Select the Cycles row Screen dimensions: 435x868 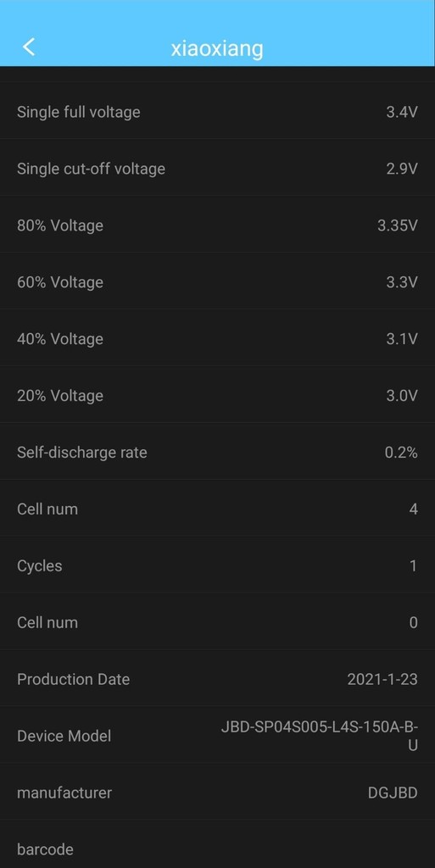(217, 565)
